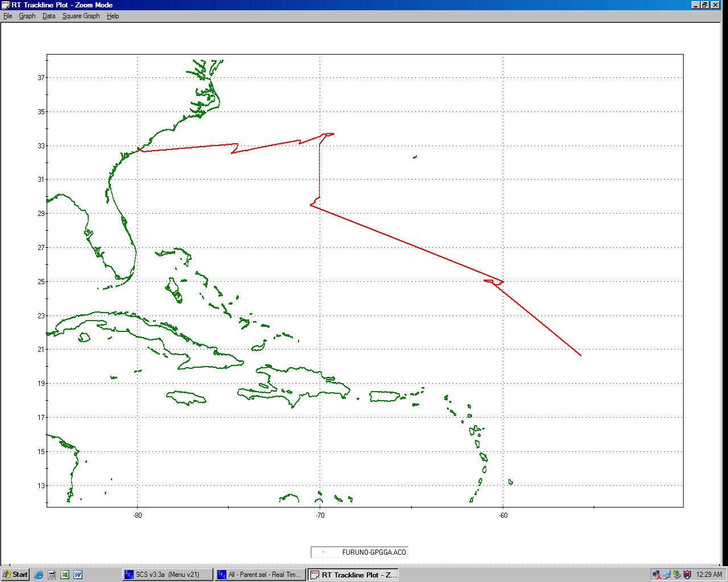Open the Data menu
Image resolution: width=728 pixels, height=582 pixels.
click(49, 16)
